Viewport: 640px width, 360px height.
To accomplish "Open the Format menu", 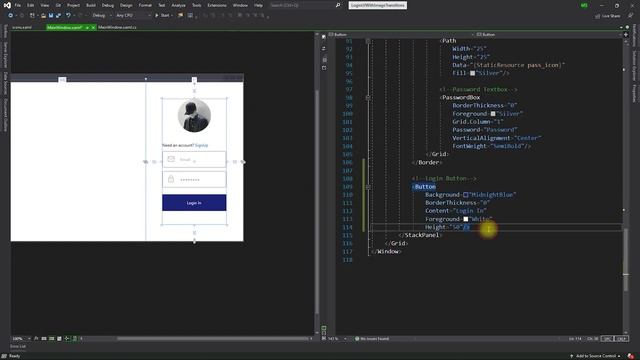I will [145, 5].
